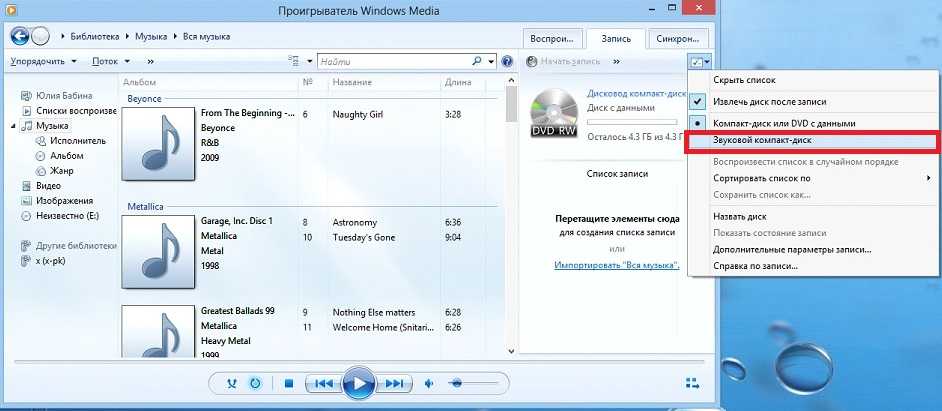Open the 'Упорядочить' dropdown
This screenshot has width=942, height=411.
pyautogui.click(x=44, y=61)
